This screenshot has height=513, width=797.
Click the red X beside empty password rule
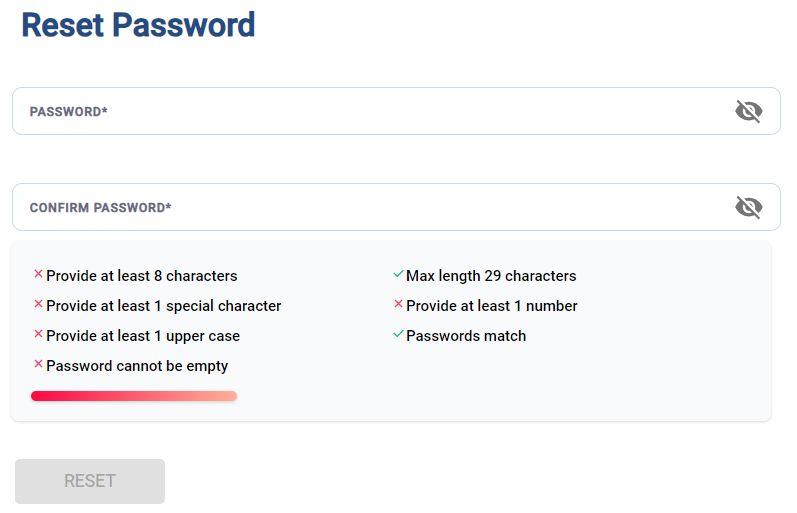38,364
